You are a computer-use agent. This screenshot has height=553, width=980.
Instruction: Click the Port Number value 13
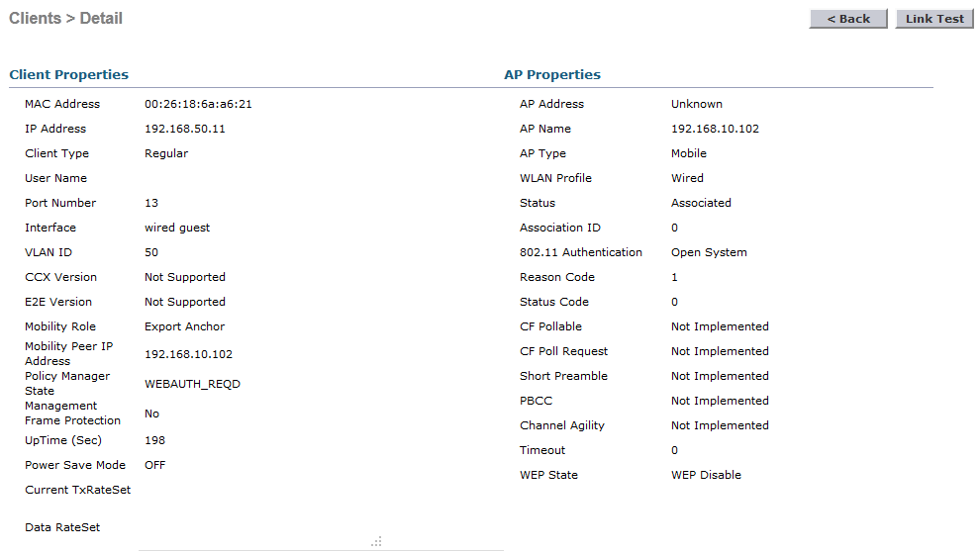coord(151,203)
